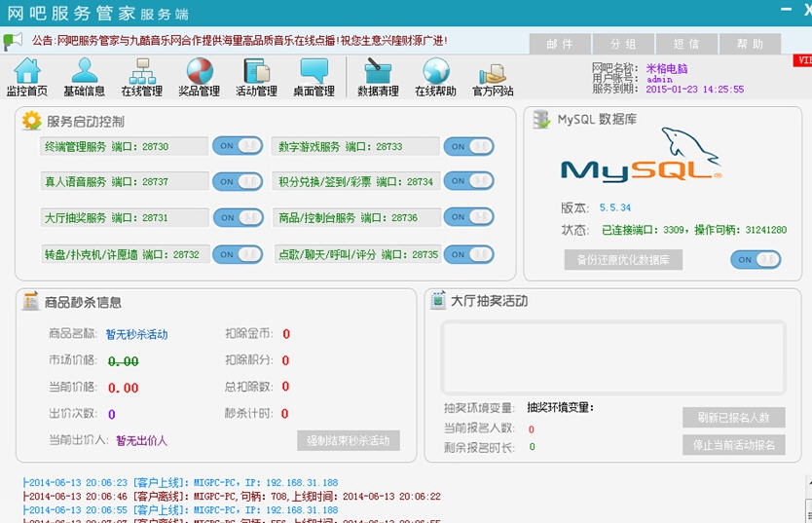Screen dimensions: 812x523
Task: Click log entry at 20:06:46 客户离线
Action: click(x=232, y=496)
